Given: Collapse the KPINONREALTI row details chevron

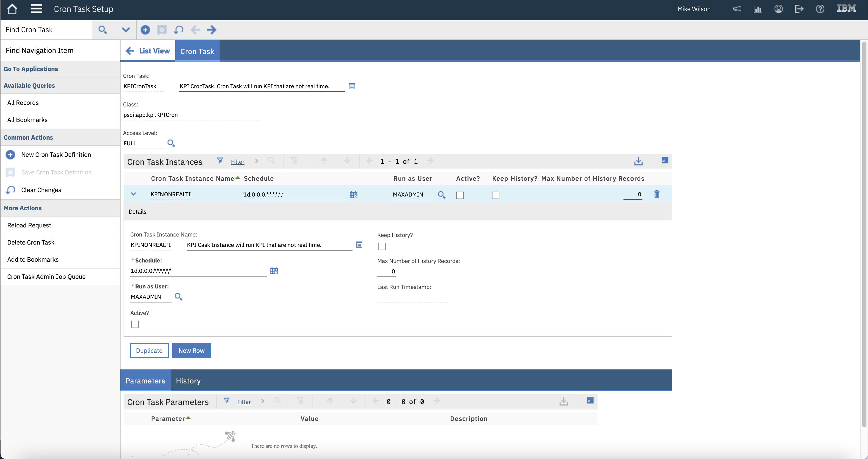Looking at the screenshot, I should coord(133,194).
